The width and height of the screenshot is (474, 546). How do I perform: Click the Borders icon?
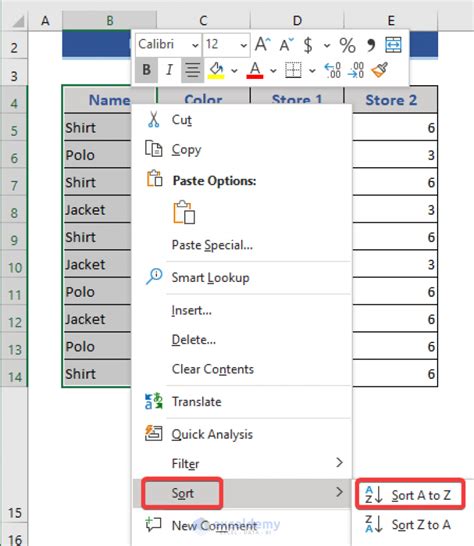293,70
